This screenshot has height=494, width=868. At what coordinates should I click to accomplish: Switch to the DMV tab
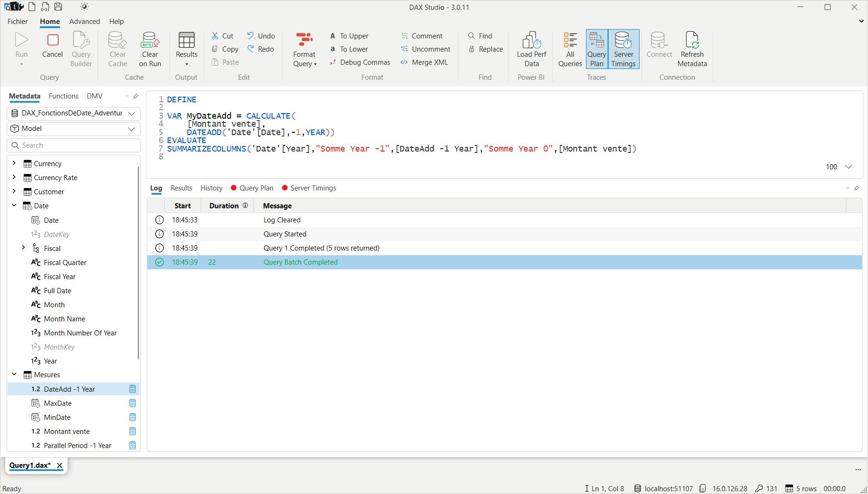(x=94, y=96)
